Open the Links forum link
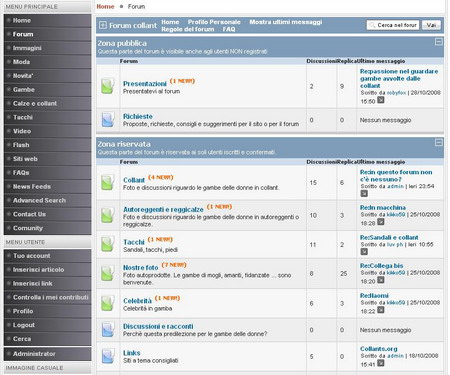This screenshot has height=375, width=450. 132,353
